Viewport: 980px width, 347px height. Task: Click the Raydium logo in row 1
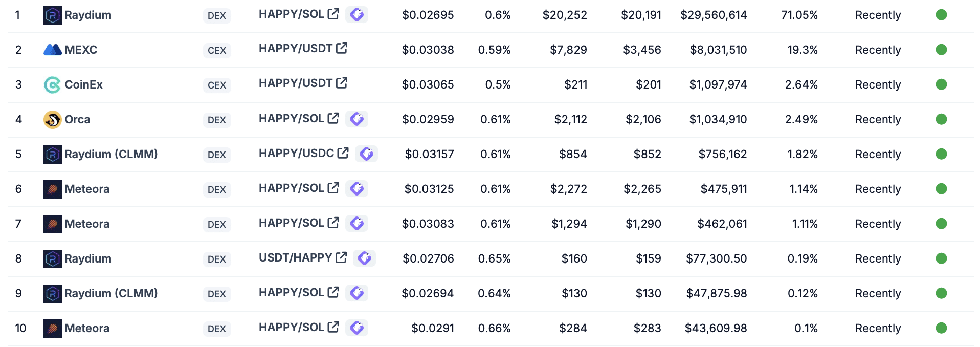tap(53, 15)
